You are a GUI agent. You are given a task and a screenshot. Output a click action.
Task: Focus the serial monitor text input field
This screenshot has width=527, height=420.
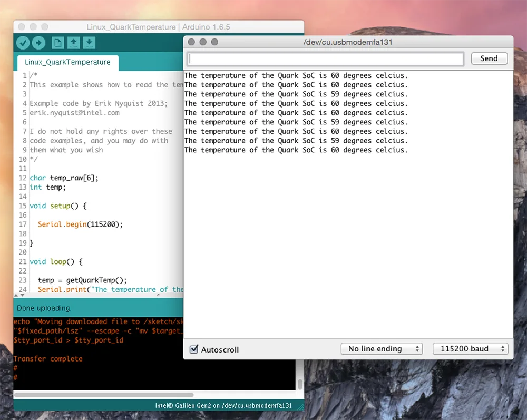[325, 59]
